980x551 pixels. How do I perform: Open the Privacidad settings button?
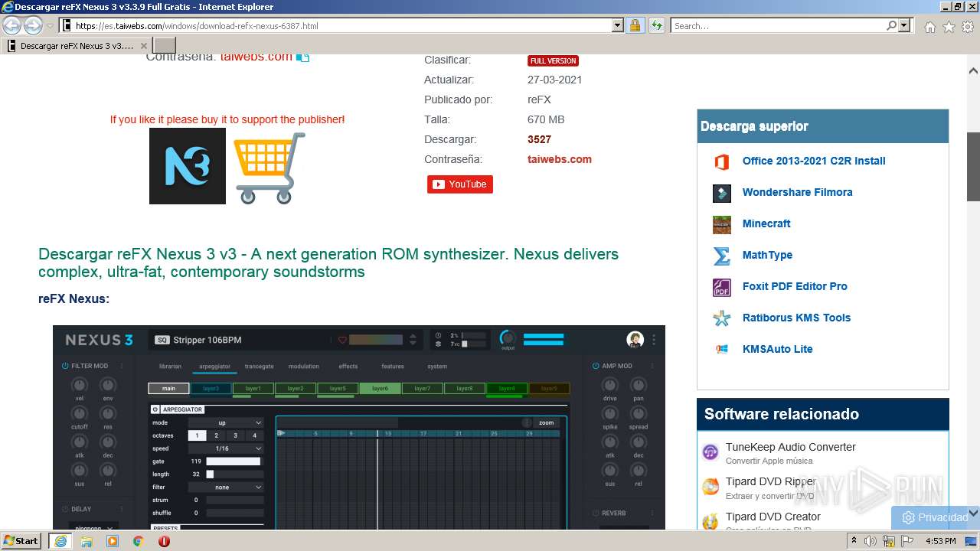coord(935,517)
